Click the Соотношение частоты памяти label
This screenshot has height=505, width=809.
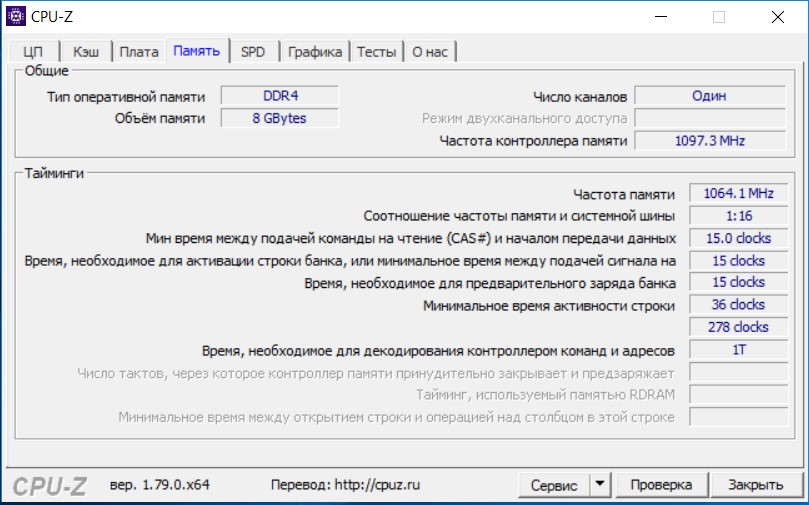click(x=519, y=216)
